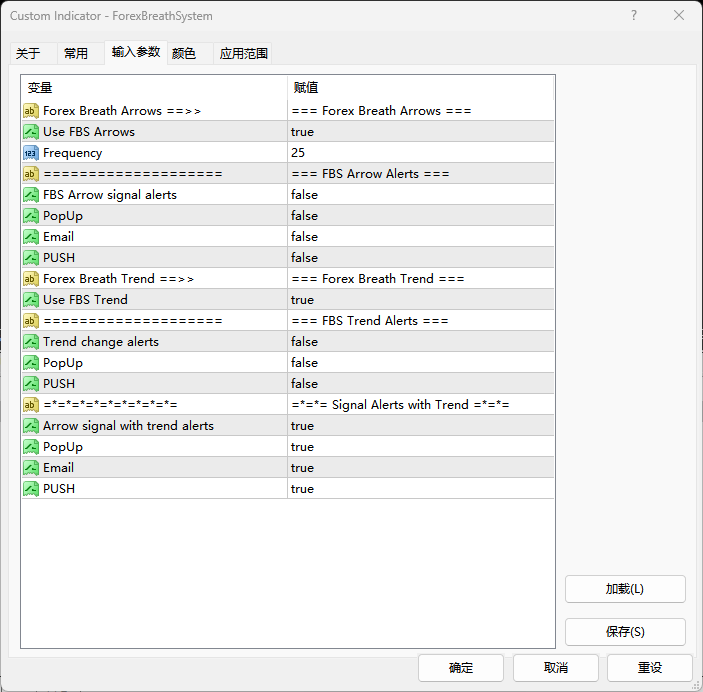The width and height of the screenshot is (703, 692).
Task: Select the 'Frequency' variable name
Action: tap(73, 153)
